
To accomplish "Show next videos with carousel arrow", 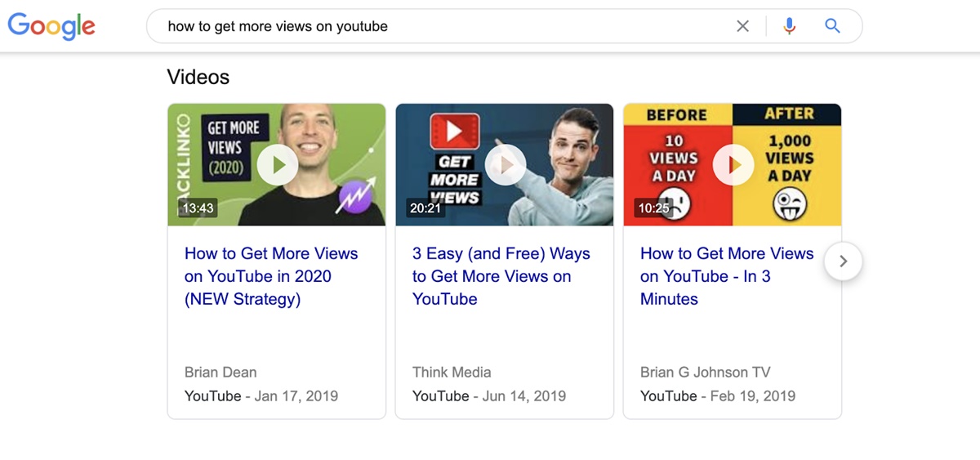I will [x=844, y=261].
